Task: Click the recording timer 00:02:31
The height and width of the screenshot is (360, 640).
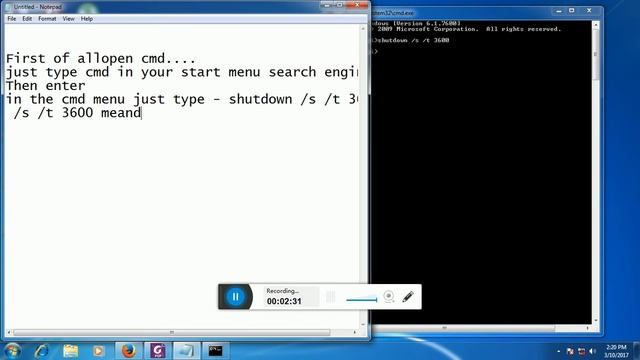Action: tap(284, 301)
